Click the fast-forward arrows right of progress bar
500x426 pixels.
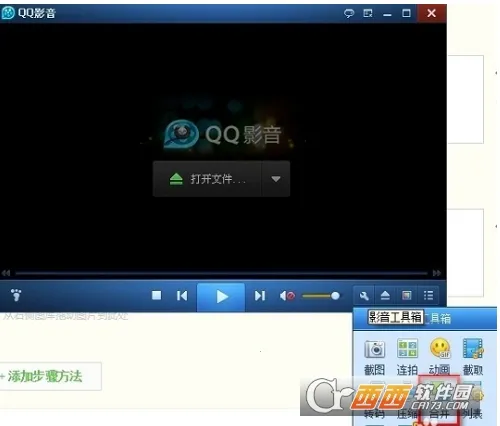pos(437,273)
